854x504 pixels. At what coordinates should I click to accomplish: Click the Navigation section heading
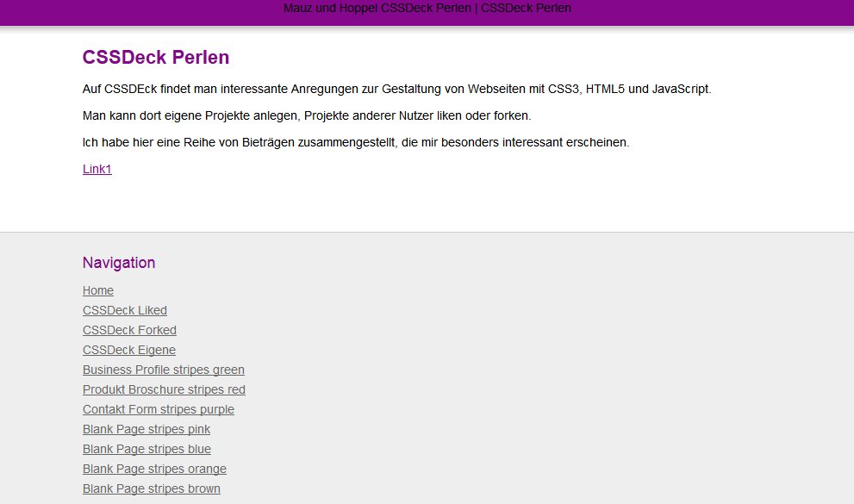coord(119,263)
